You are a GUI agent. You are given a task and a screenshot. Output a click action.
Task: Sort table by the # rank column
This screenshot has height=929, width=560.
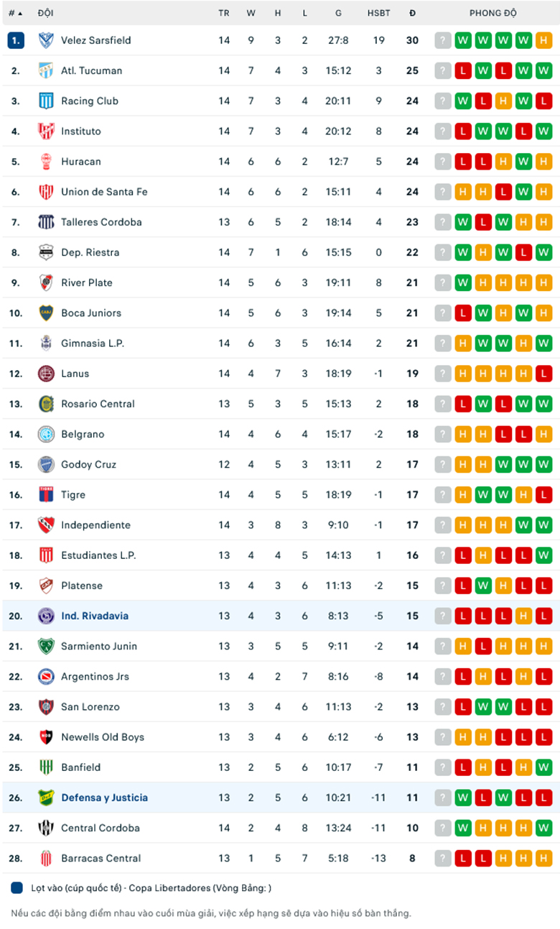pos(15,13)
